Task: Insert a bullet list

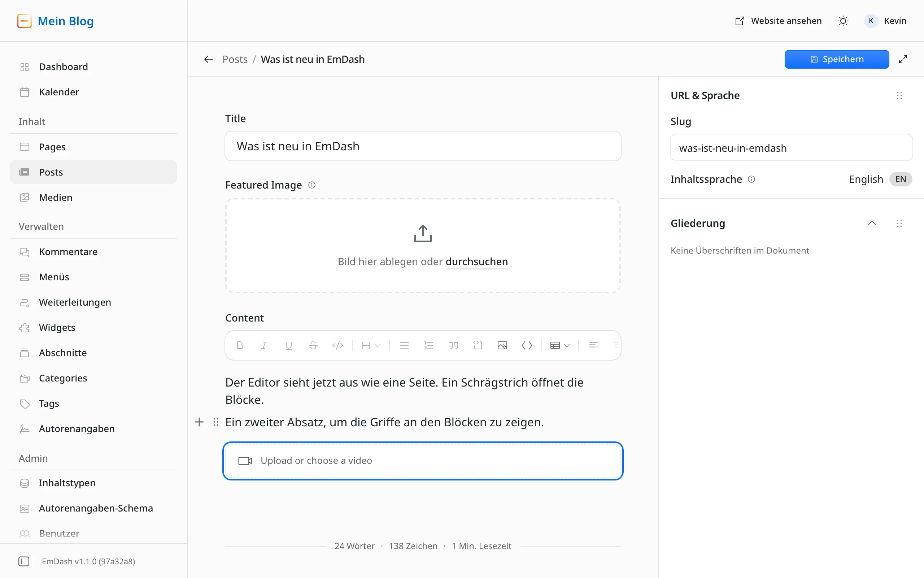Action: 404,346
